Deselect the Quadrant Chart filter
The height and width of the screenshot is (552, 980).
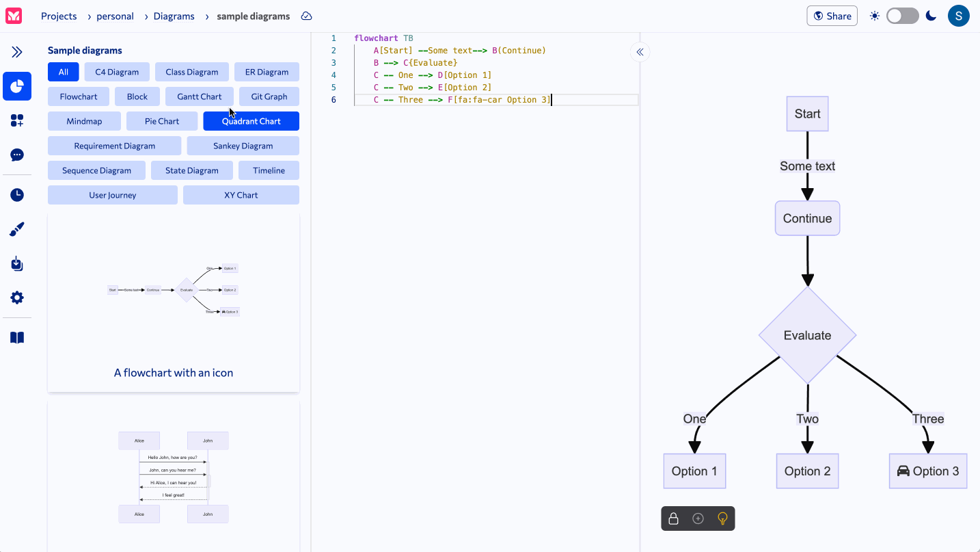pos(251,121)
